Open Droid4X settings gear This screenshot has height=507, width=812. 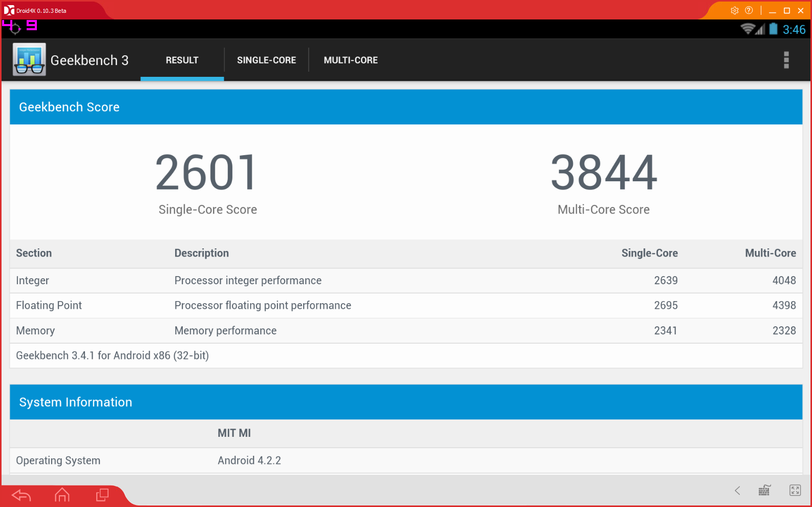(x=735, y=10)
